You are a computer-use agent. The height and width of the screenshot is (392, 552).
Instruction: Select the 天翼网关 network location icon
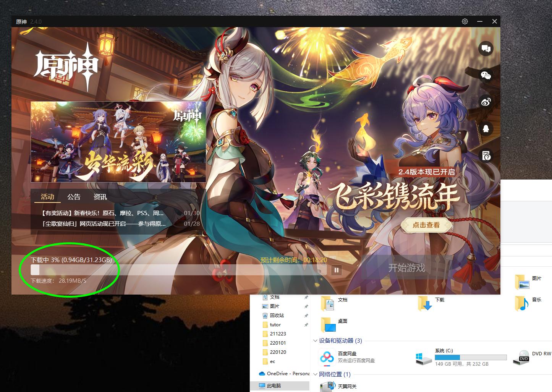click(327, 387)
